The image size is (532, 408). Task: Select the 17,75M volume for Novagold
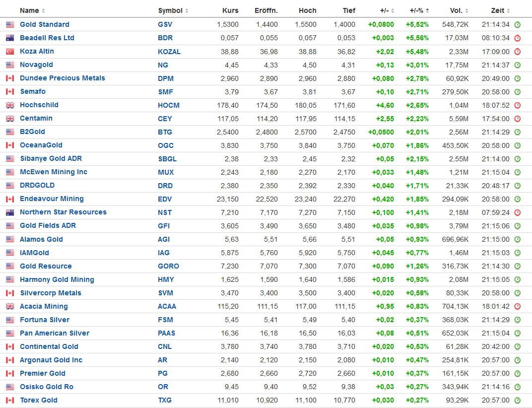tap(457, 65)
